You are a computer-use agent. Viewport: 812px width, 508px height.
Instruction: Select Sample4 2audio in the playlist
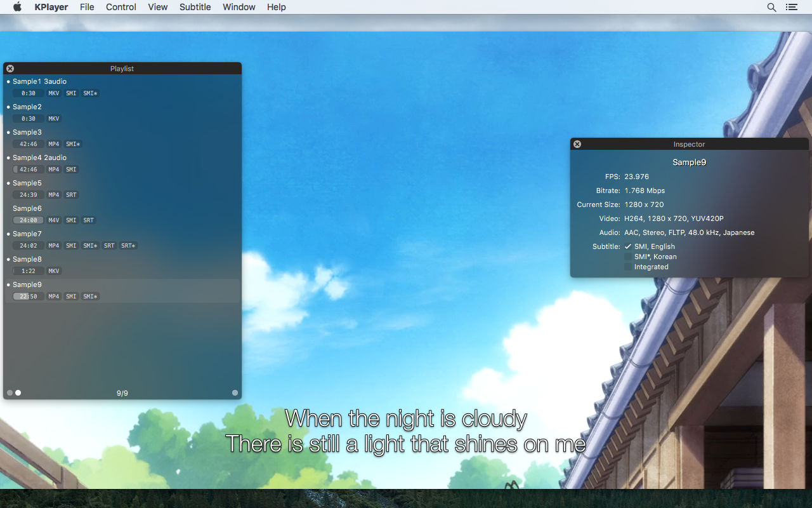click(122, 164)
